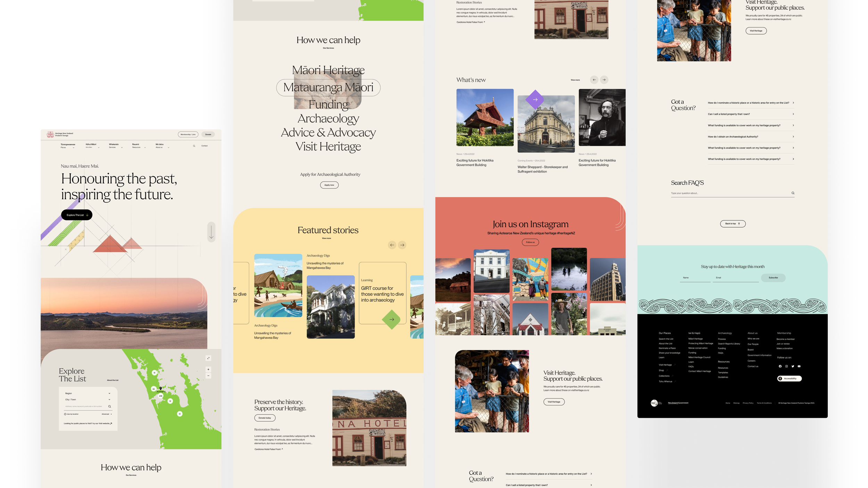
Task: Click the search icon in address keyword field
Action: 110,406
